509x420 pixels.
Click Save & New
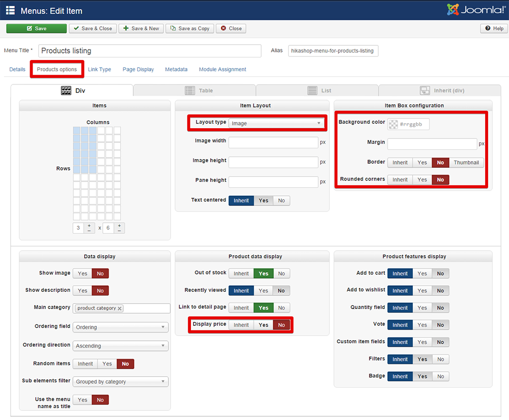pyautogui.click(x=141, y=28)
